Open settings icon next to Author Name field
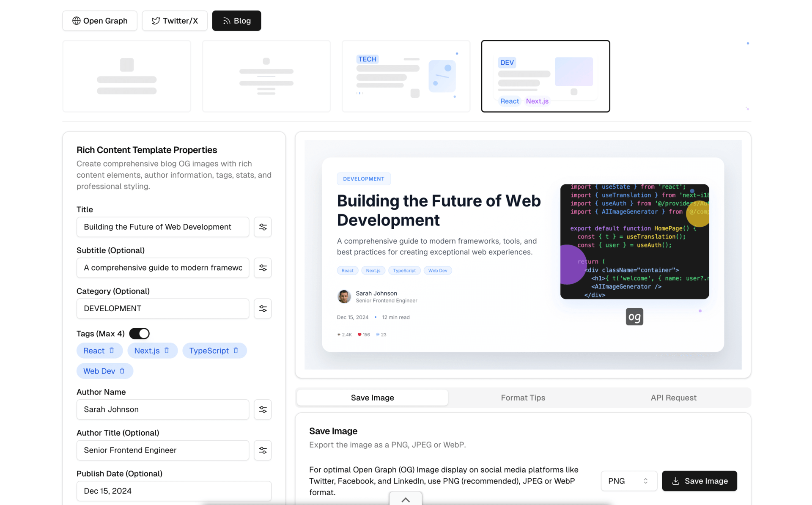Image resolution: width=812 pixels, height=505 pixels. (263, 409)
